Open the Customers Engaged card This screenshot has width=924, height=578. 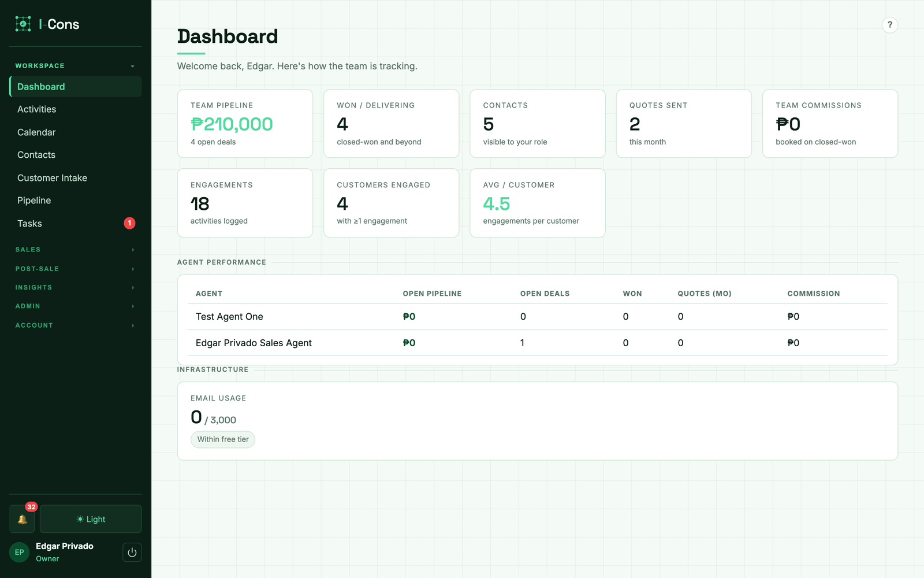tap(391, 203)
